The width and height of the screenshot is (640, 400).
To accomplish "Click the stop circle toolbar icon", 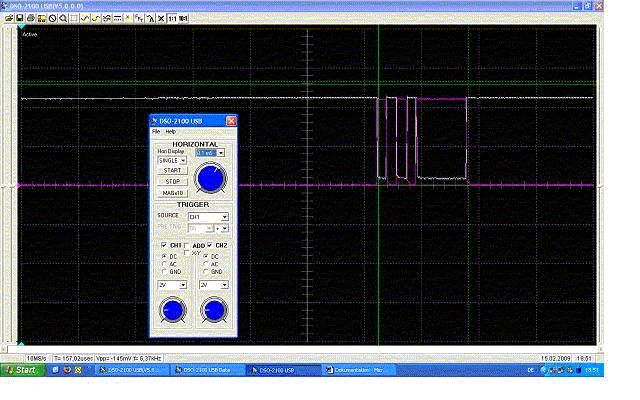I will coord(52,18).
